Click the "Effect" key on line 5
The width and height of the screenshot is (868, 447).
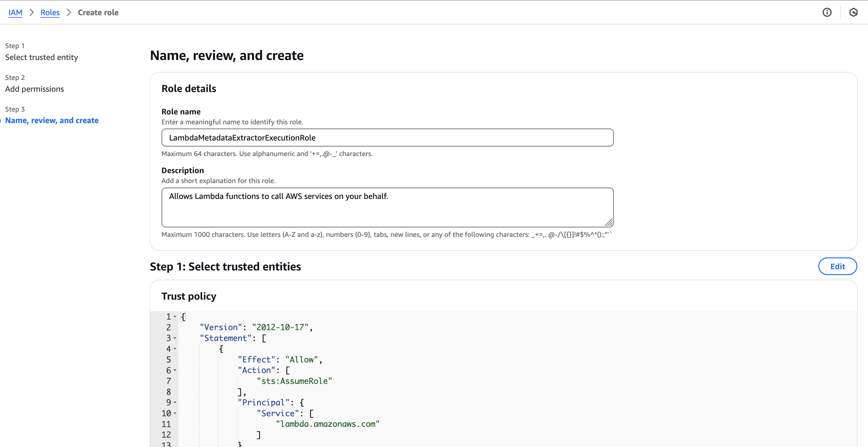tap(256, 359)
